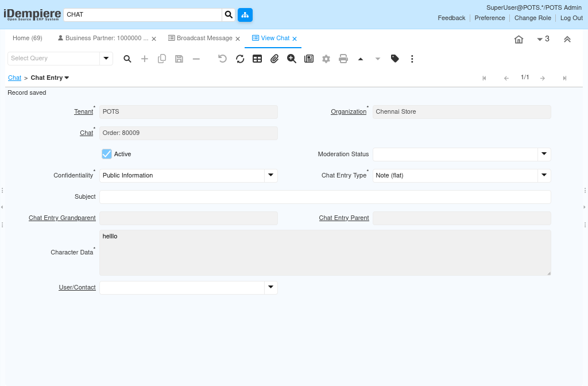Click the Record saved status message
This screenshot has height=386, width=588.
(27, 92)
